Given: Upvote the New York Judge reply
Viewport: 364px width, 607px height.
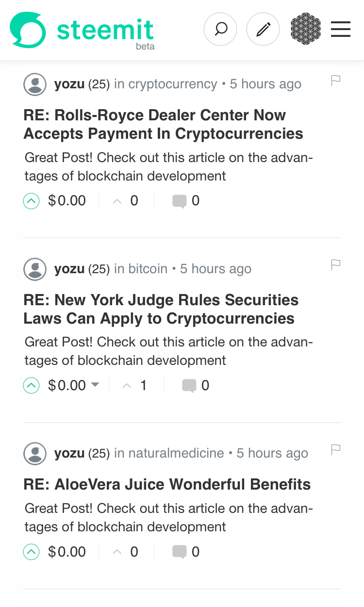Looking at the screenshot, I should pyautogui.click(x=31, y=386).
